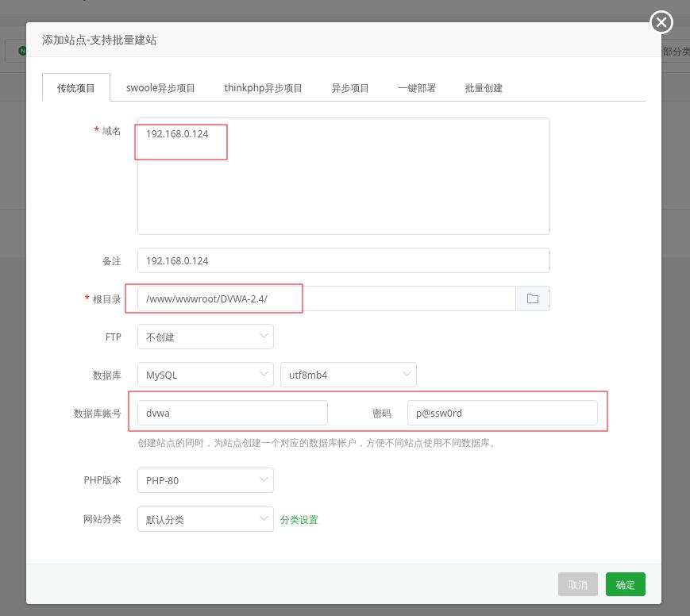Select the 一键部署 tab

pos(417,88)
